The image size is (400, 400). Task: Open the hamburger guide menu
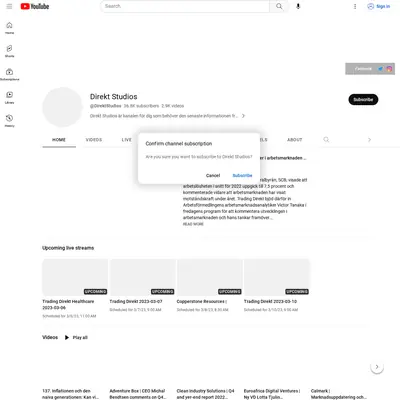[9, 6]
